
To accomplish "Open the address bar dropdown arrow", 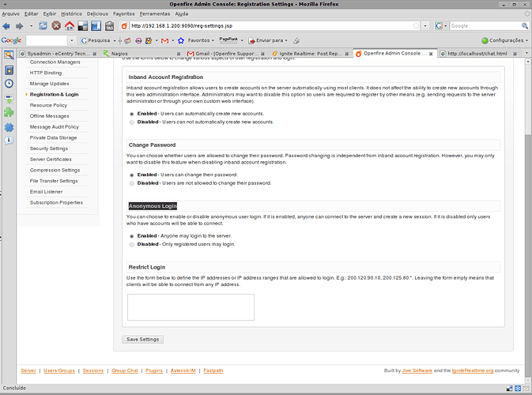I will 425,26.
